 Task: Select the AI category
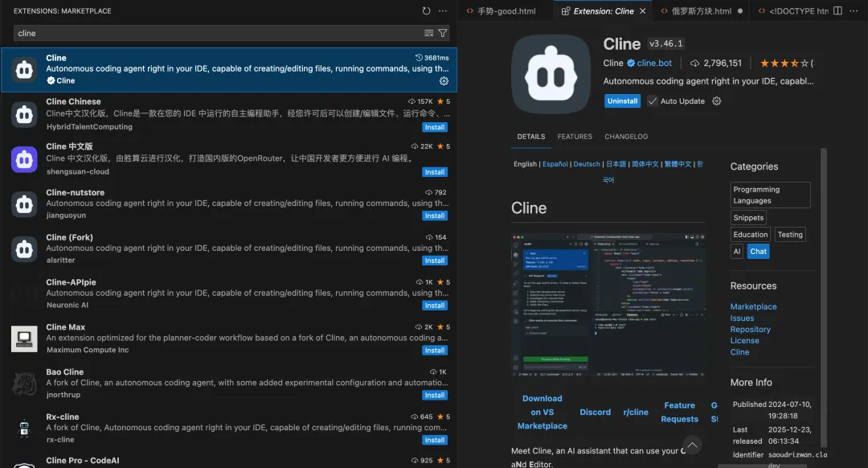737,252
